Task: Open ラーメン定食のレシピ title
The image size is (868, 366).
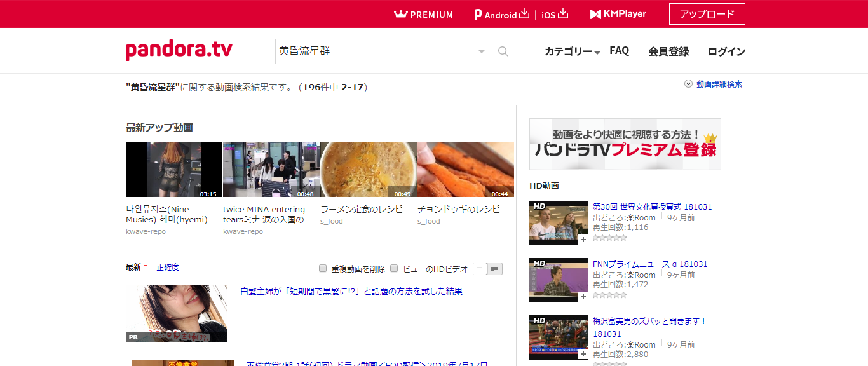Action: (x=362, y=209)
